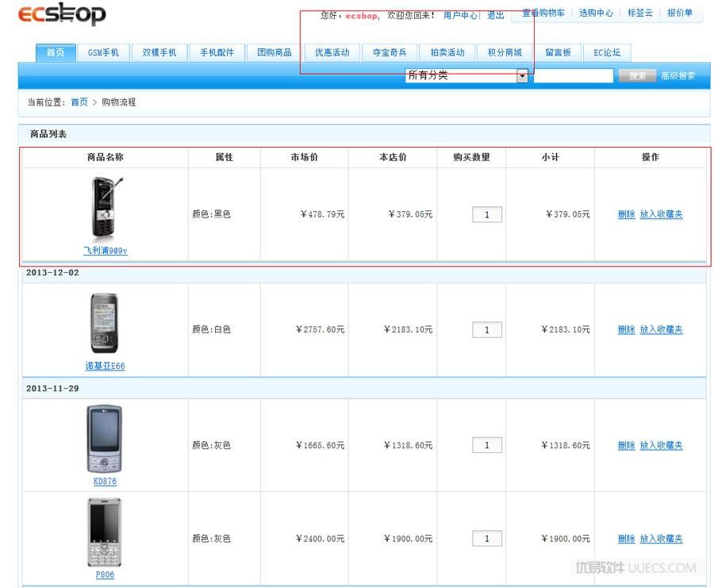
Task: Open the 夺宝奇兵 tab
Action: click(x=390, y=53)
